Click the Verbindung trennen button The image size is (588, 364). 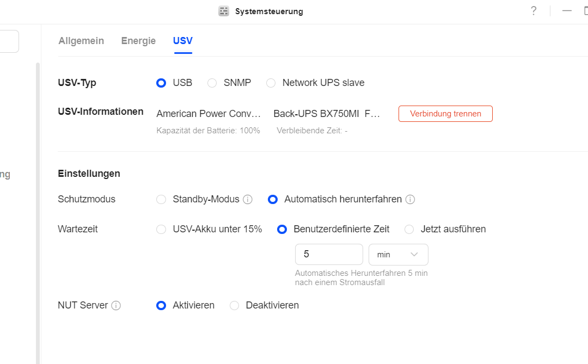445,114
